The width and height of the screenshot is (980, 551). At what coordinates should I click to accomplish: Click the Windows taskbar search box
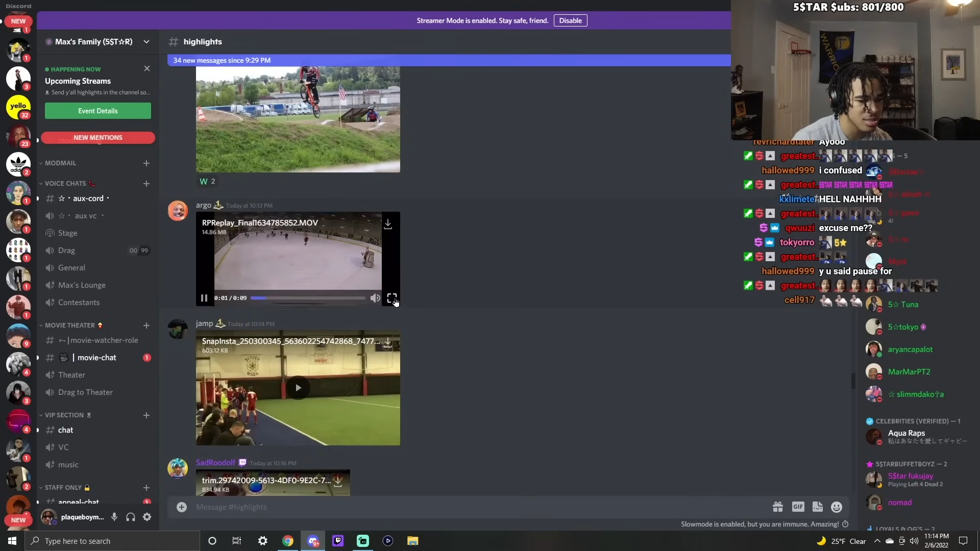click(x=112, y=541)
